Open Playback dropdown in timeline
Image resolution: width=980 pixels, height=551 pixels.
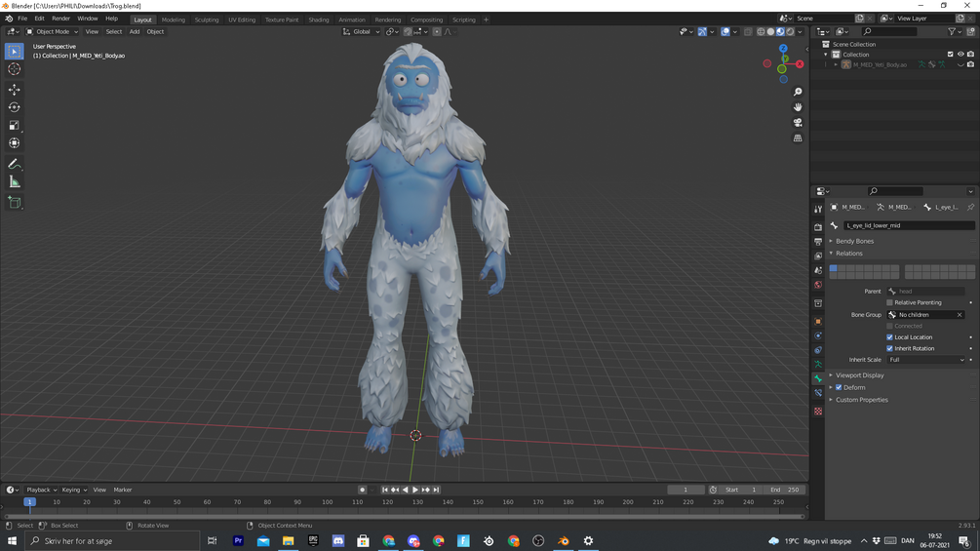(x=41, y=490)
